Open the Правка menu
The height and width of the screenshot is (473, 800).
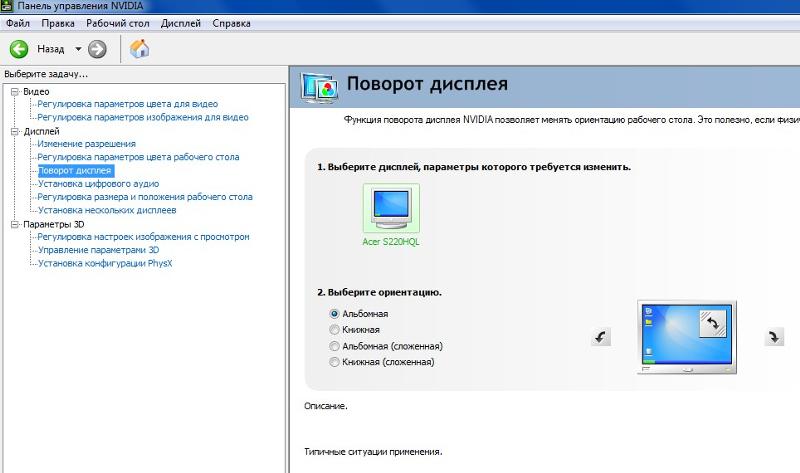pyautogui.click(x=58, y=23)
